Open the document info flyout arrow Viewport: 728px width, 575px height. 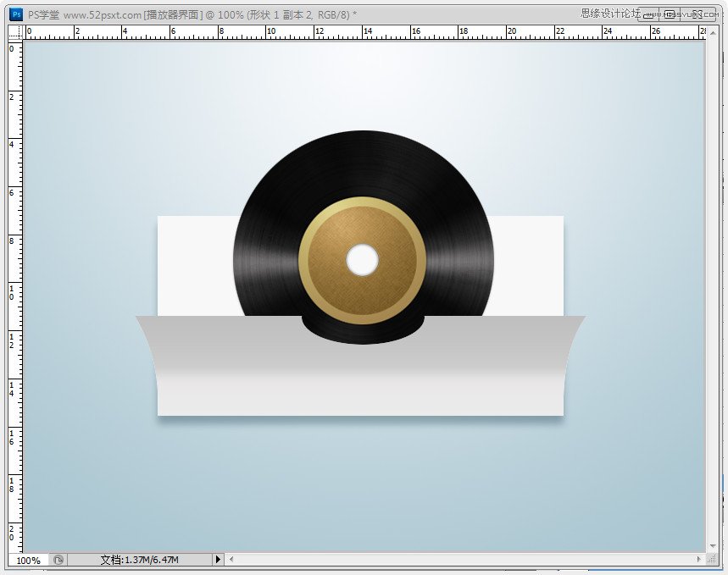[x=218, y=559]
